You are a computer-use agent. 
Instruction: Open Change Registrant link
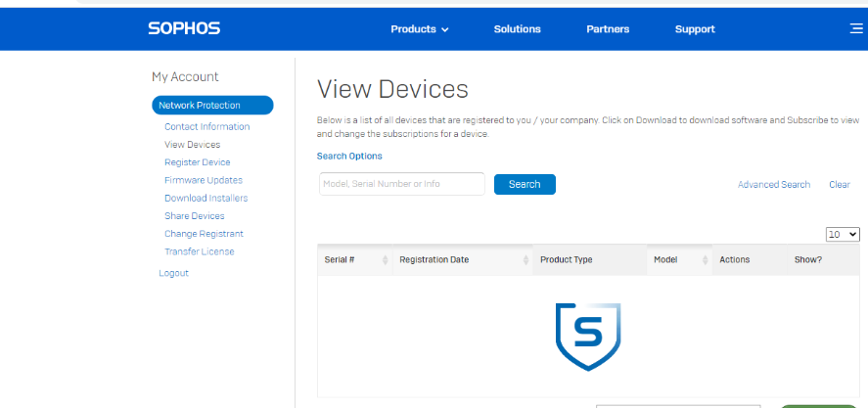pyautogui.click(x=204, y=234)
